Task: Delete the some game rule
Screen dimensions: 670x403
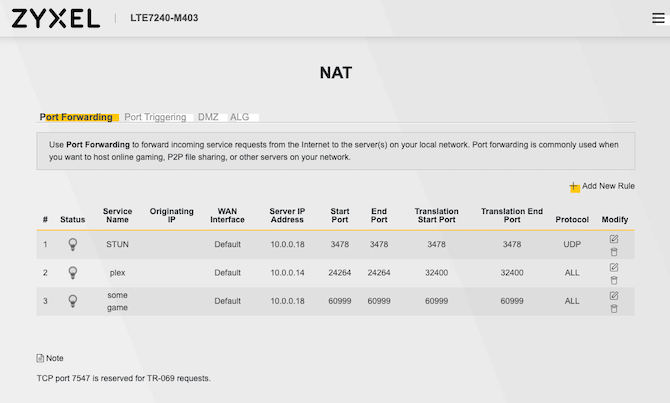Action: click(614, 308)
